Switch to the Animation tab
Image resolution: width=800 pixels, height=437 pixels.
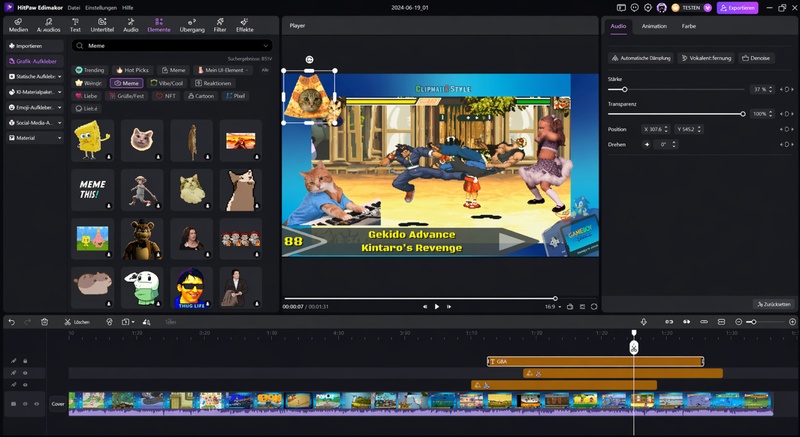(654, 26)
